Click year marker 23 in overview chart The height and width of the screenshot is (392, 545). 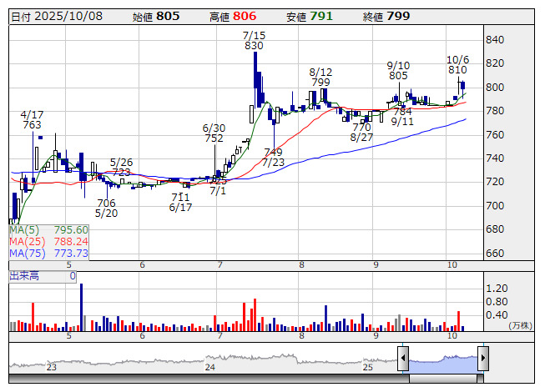coord(52,367)
